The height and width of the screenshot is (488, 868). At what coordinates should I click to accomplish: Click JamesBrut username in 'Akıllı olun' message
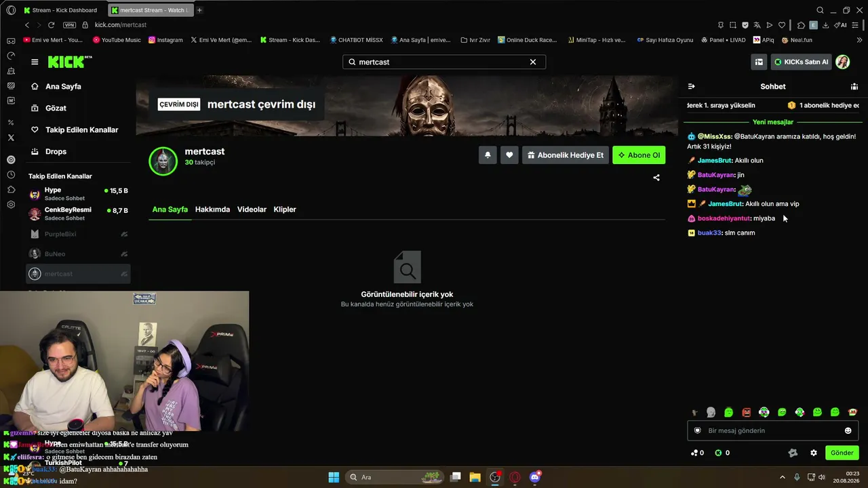click(715, 161)
